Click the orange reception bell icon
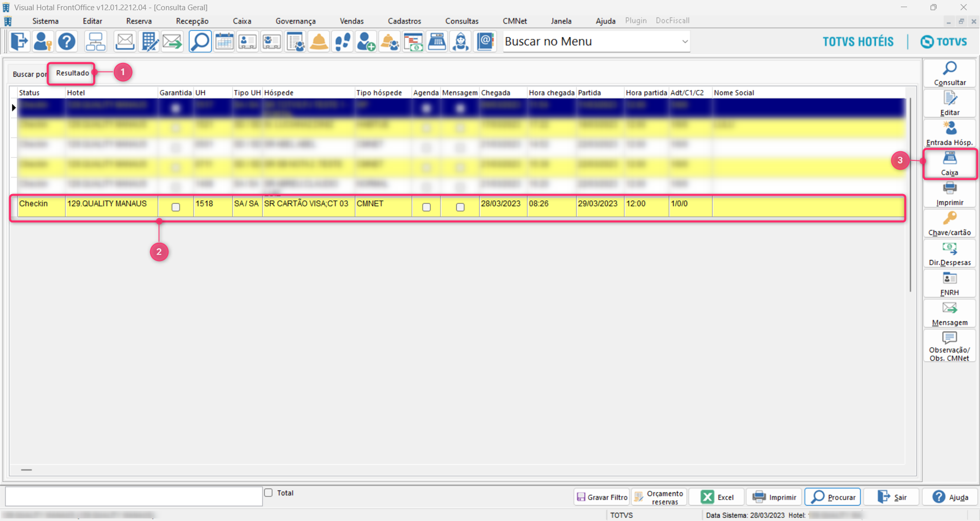The image size is (980, 521). [319, 41]
